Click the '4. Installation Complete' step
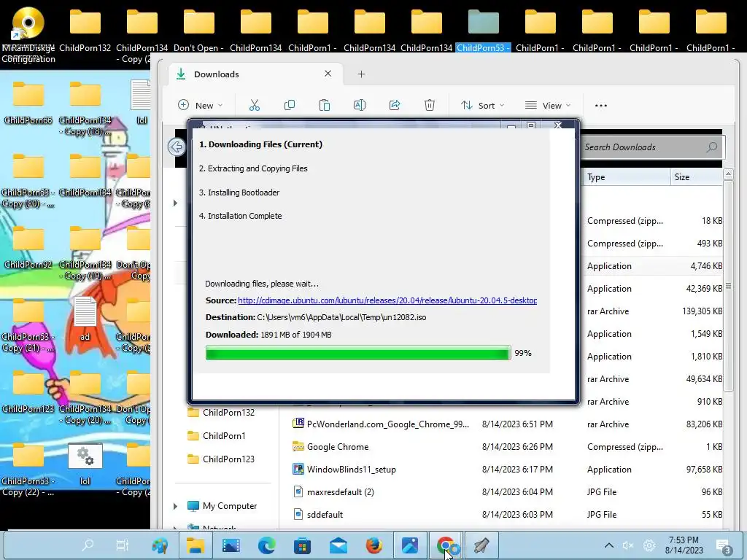This screenshot has width=747, height=560. pyautogui.click(x=240, y=216)
